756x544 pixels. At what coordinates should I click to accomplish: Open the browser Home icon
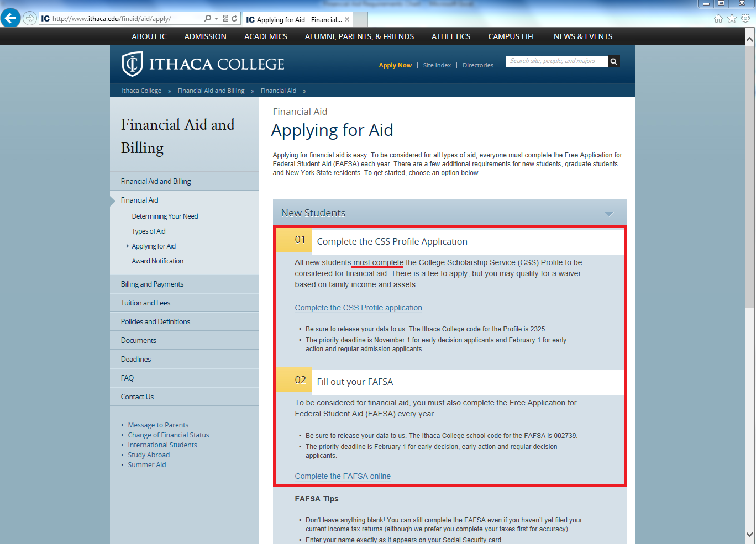(x=718, y=18)
